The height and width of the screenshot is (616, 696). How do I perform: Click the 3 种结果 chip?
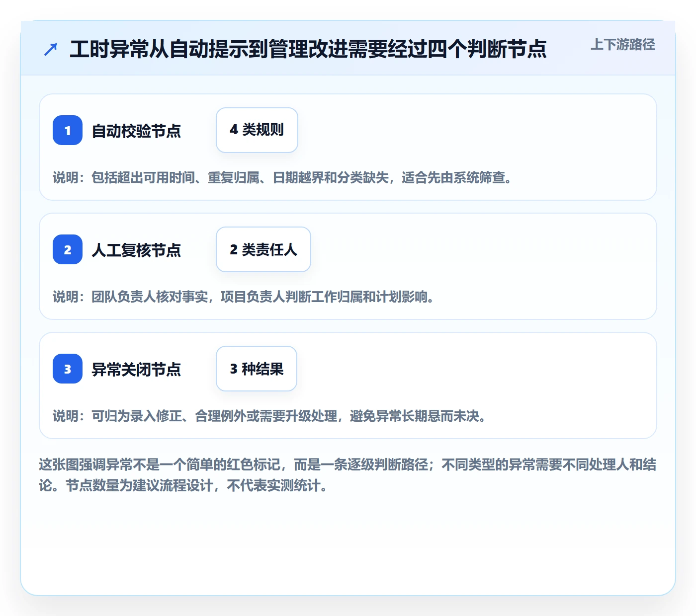tap(257, 369)
